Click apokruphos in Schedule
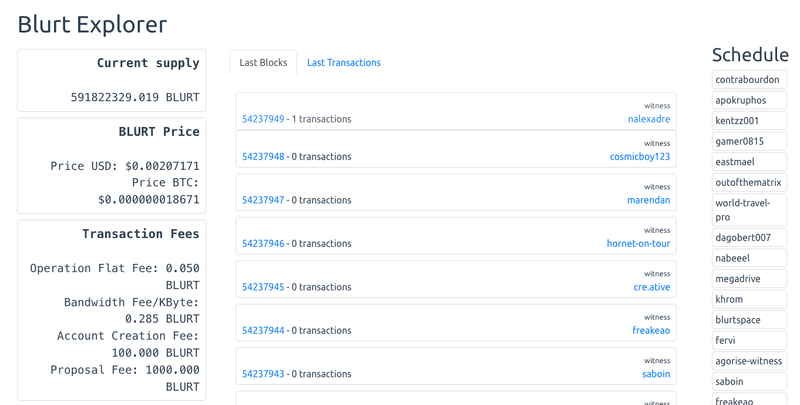The width and height of the screenshot is (800, 405). 741,100
